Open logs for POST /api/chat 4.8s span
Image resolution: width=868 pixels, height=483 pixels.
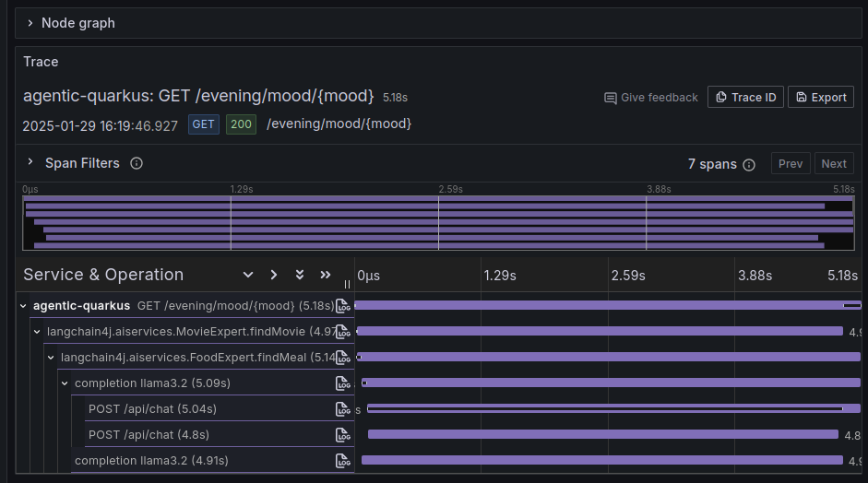[x=343, y=435]
